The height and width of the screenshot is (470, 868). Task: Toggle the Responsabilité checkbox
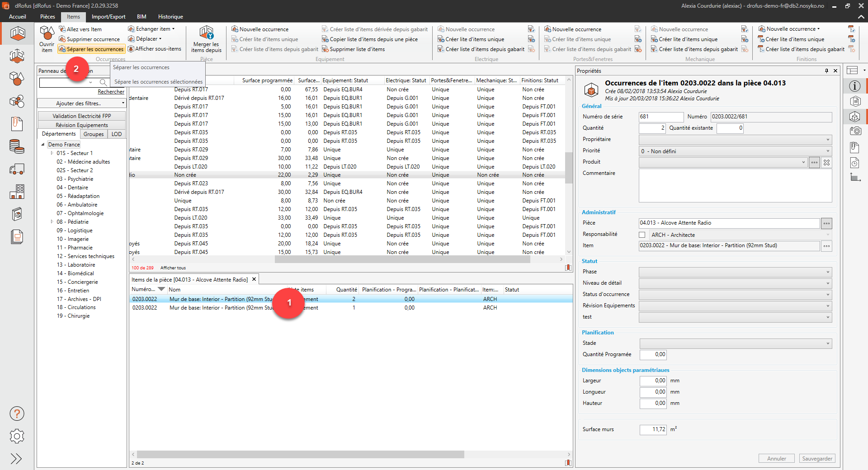click(642, 235)
